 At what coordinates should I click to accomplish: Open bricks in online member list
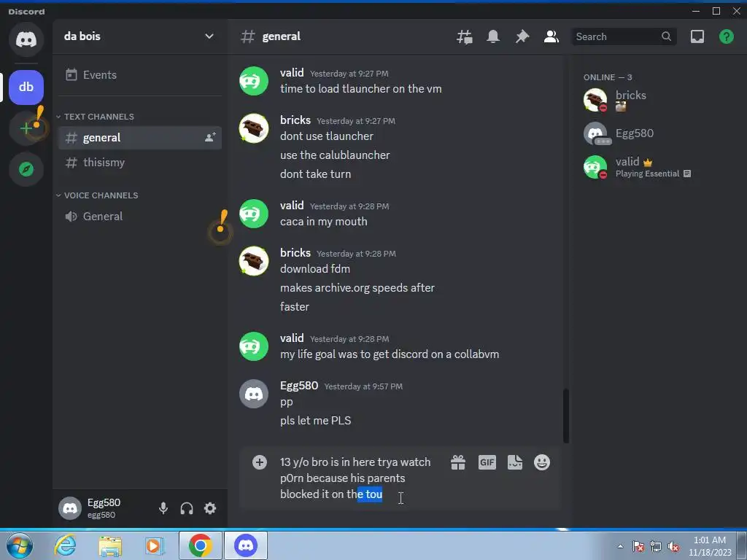[659, 101]
